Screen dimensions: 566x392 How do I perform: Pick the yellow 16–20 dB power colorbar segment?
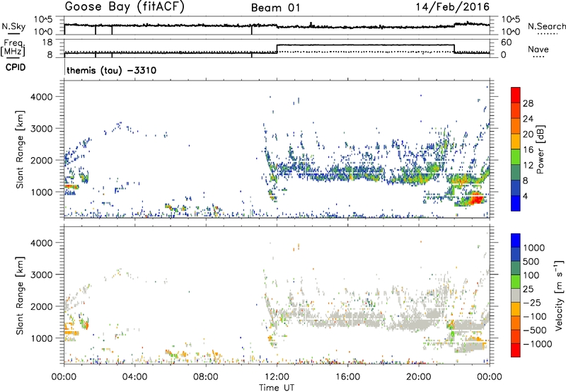pos(516,142)
